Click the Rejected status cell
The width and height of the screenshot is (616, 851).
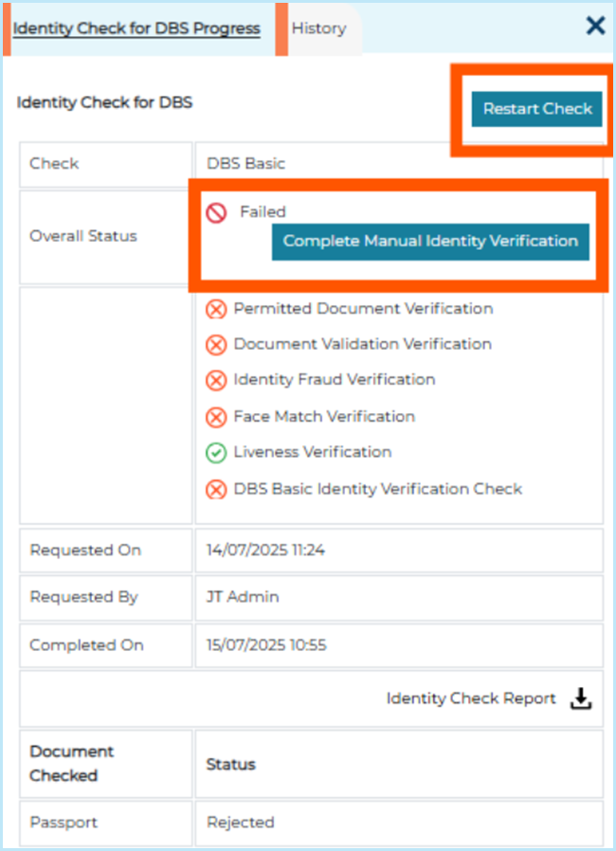click(399, 823)
